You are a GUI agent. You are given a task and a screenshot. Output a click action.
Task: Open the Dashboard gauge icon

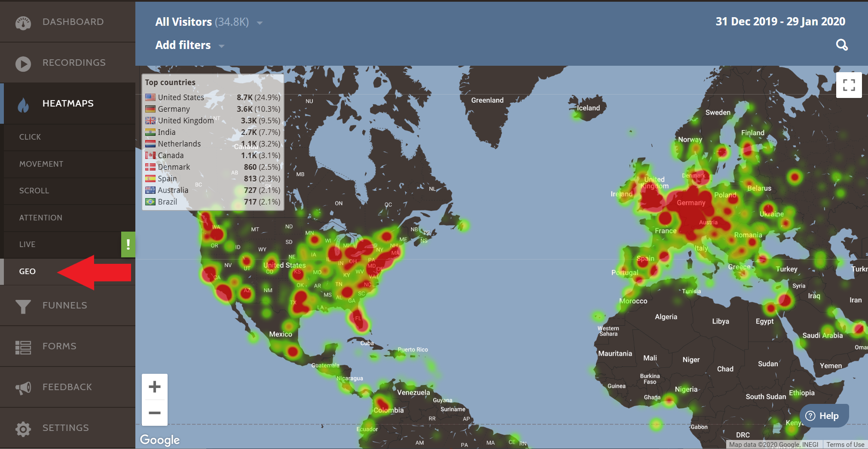[23, 22]
